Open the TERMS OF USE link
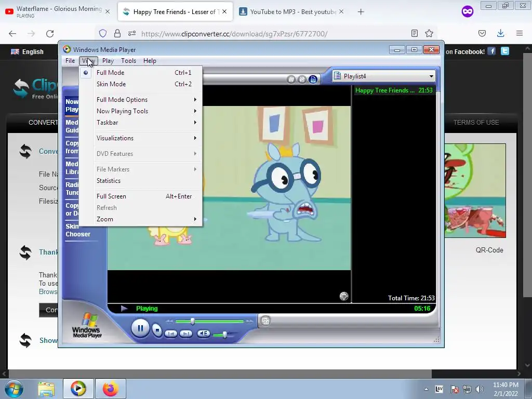532x399 pixels. point(476,123)
